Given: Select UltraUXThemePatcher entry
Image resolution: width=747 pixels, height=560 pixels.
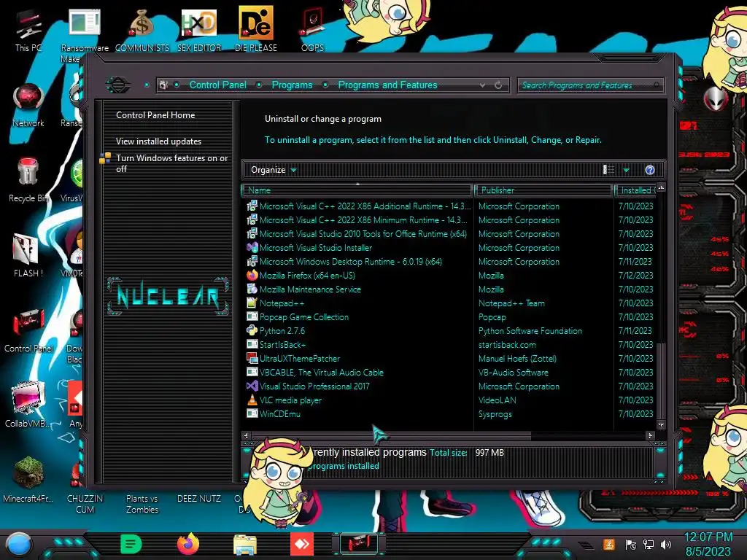Looking at the screenshot, I should tap(293, 358).
